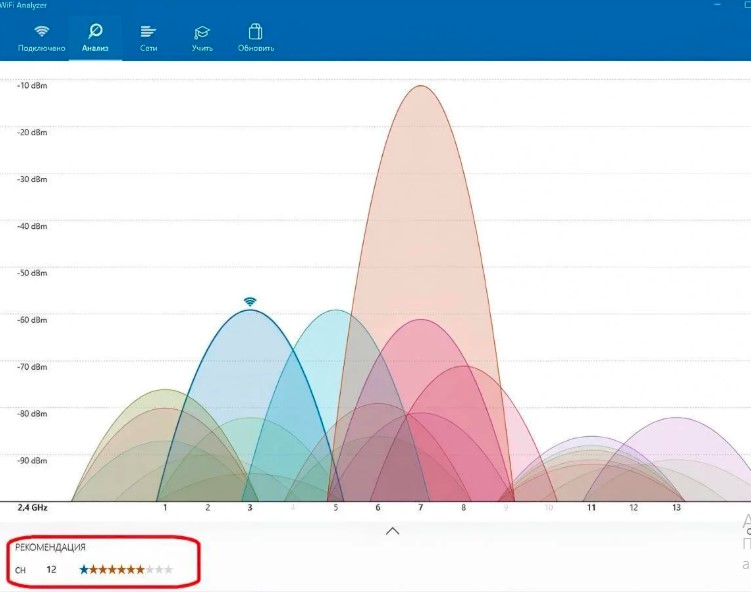Viewport: 751px width, 592px height.
Task: Toggle the 2,4 GHz band label
Action: click(x=33, y=508)
